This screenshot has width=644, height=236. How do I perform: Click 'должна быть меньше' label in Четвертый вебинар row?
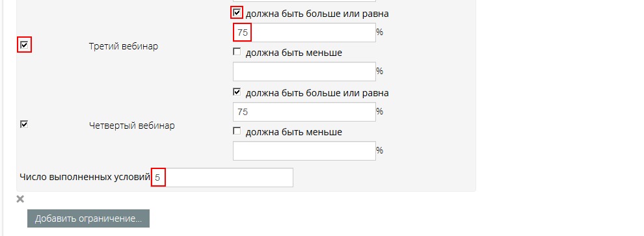[x=293, y=132]
